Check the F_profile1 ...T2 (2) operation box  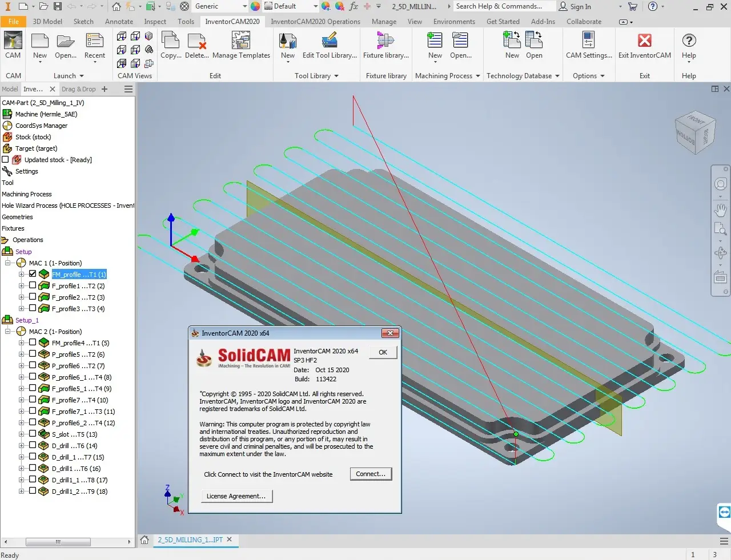click(x=33, y=285)
